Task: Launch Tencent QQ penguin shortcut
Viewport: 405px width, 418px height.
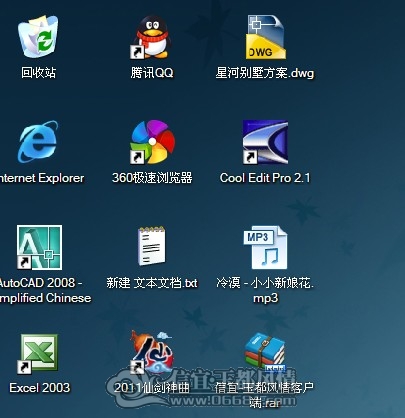Action: point(151,37)
